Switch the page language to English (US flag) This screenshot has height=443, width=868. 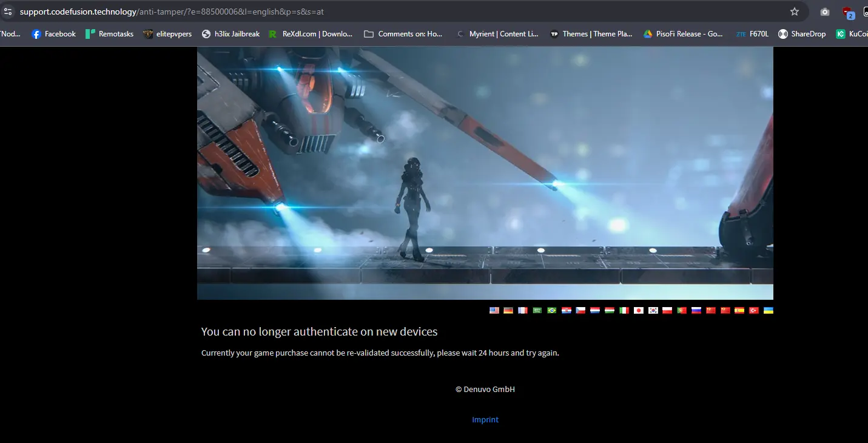(494, 310)
